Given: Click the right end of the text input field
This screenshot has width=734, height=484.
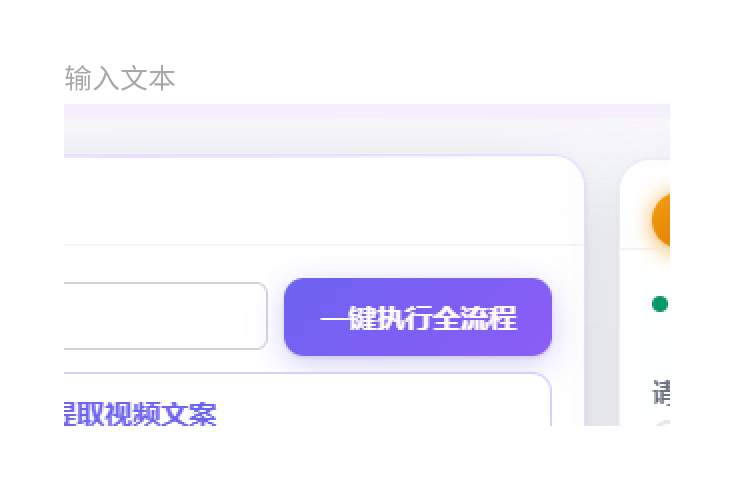Looking at the screenshot, I should [254, 316].
